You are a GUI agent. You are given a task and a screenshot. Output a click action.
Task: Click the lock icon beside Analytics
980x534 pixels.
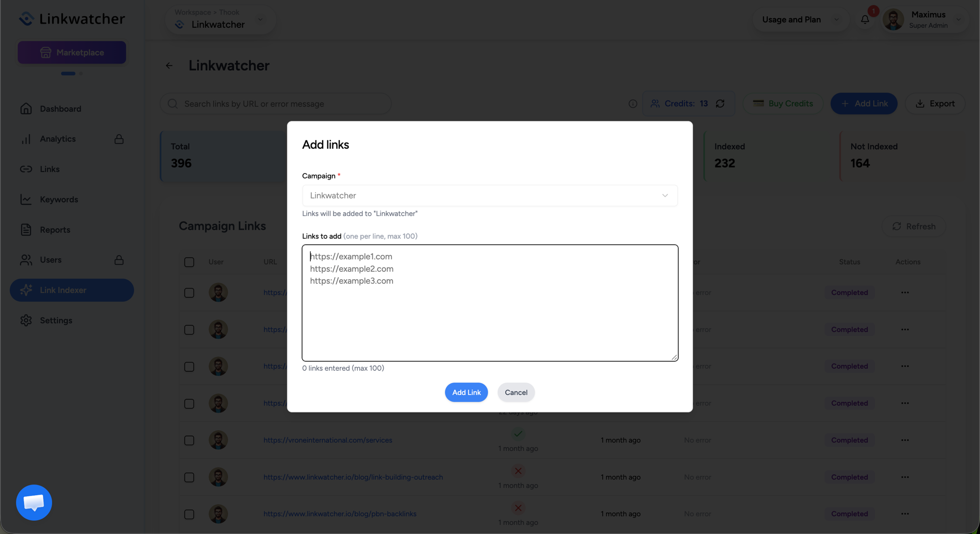click(119, 139)
